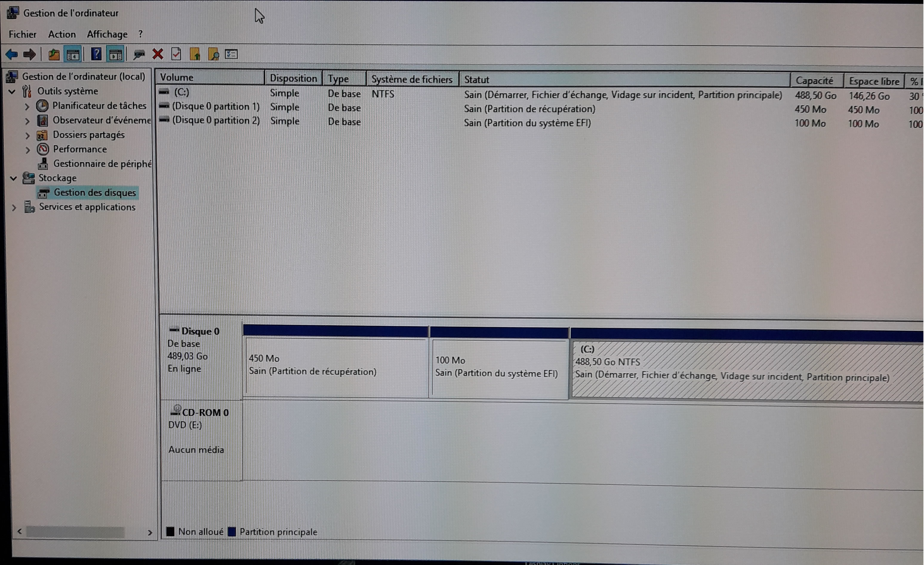Expand Services et applications node

pyautogui.click(x=14, y=207)
